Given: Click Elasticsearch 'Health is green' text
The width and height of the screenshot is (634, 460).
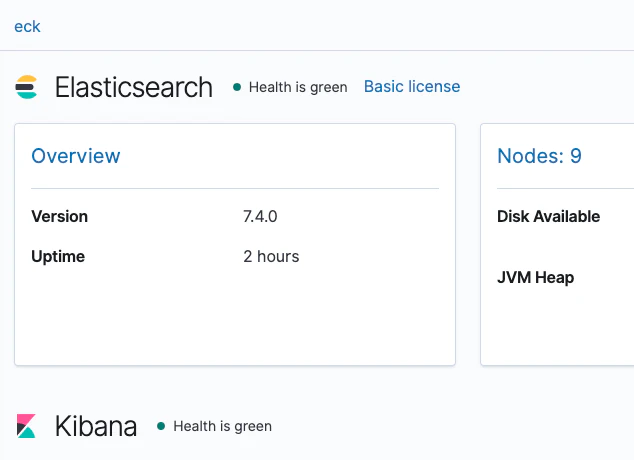Looking at the screenshot, I should click(298, 87).
